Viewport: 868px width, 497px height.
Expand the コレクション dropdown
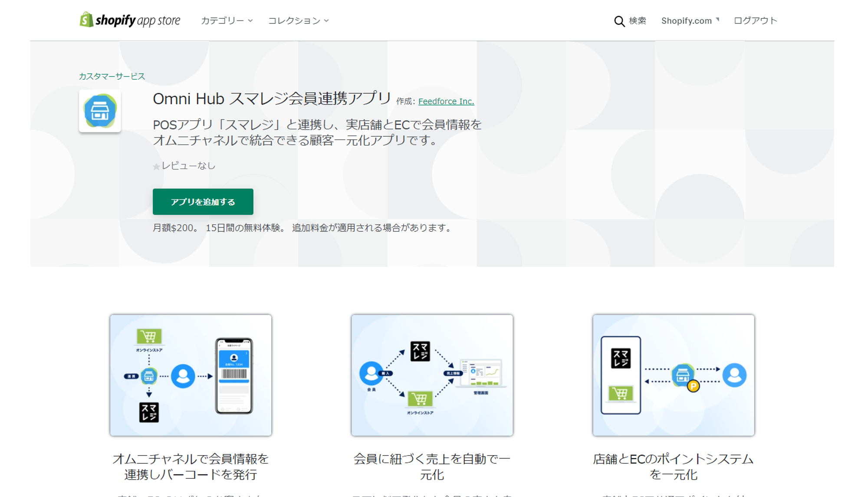tap(298, 20)
